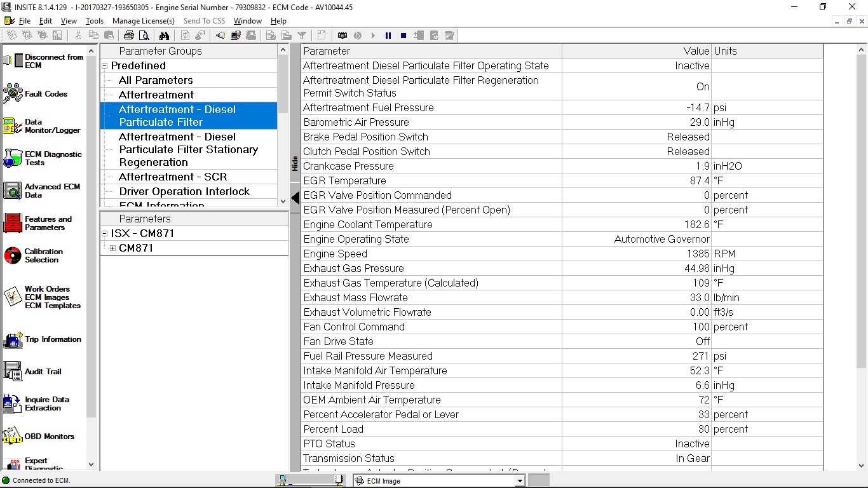The height and width of the screenshot is (488, 868).
Task: Click the parameter table scroll-down arrow
Action: point(862,466)
